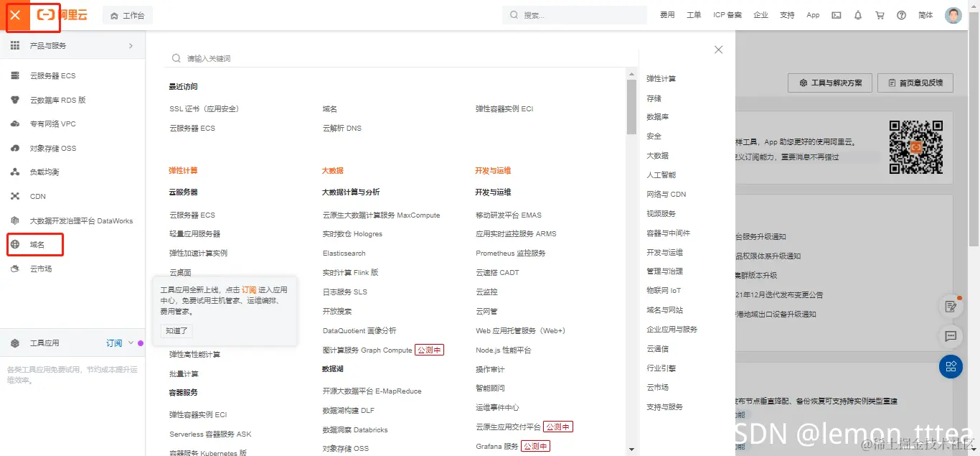Open 图计算服务 Graph Compute link
The width and height of the screenshot is (980, 456).
click(367, 350)
